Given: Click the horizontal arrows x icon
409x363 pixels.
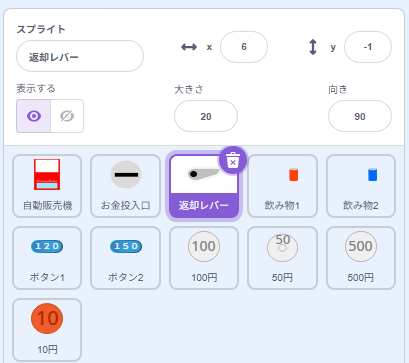Looking at the screenshot, I should (x=189, y=47).
